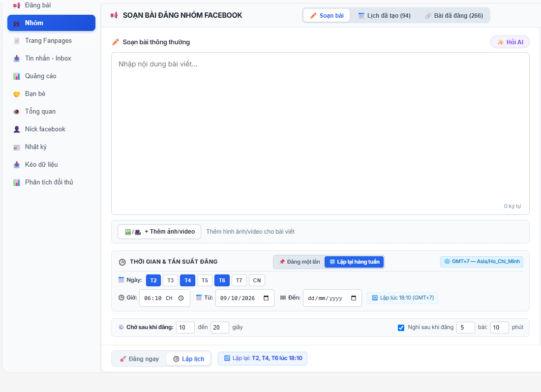The width and height of the screenshot is (541, 392).
Task: Toggle weekday T3 for posting
Action: (171, 280)
